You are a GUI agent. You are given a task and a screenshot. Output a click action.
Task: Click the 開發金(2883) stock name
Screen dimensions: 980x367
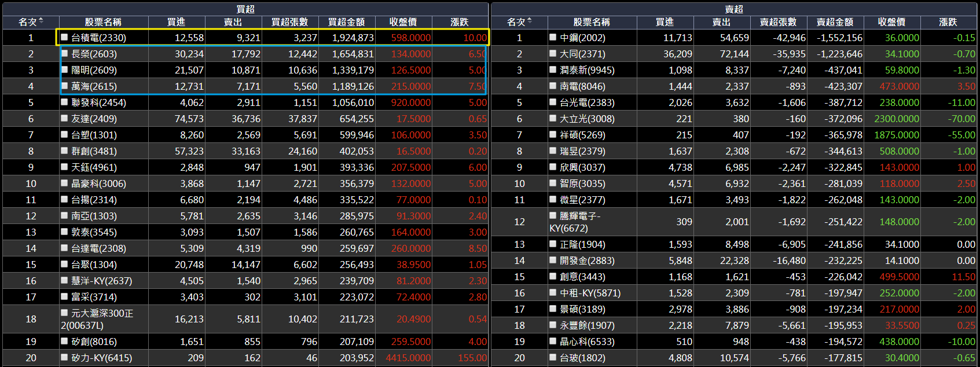tap(587, 260)
